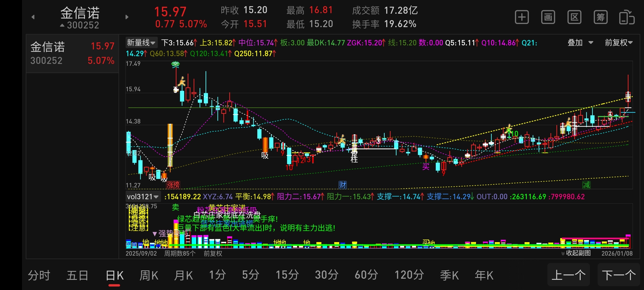Expand the 新量线 indicator dropdown
Viewport: 644px width, 290px height.
tap(141, 42)
